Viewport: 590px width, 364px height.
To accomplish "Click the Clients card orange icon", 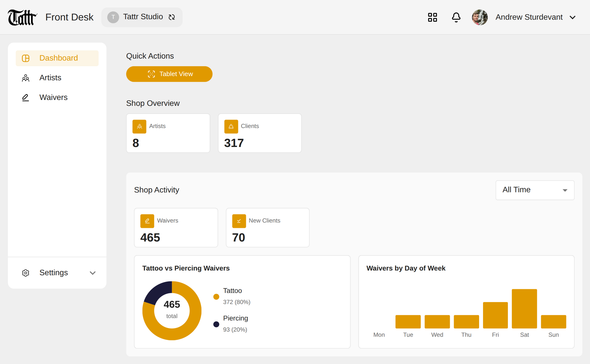I will 231,126.
